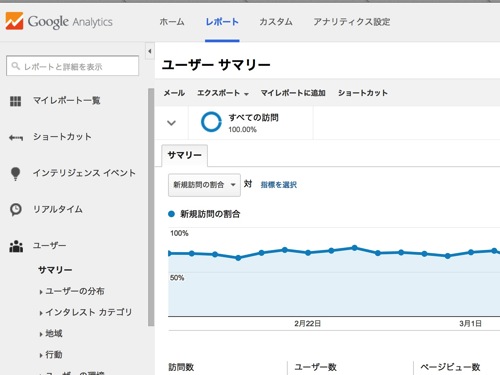Click the ショートカット arrow icon

pos(16,137)
